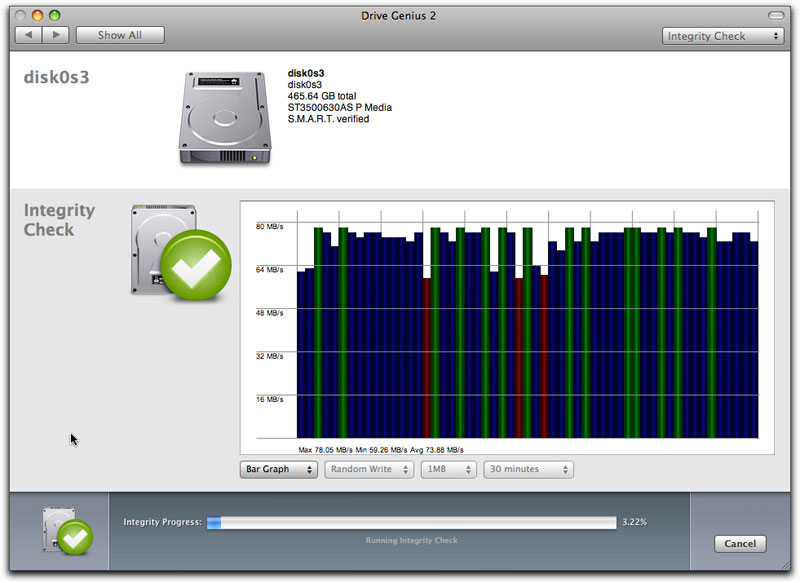
Task: Click the large hard drive icon
Action: 224,118
